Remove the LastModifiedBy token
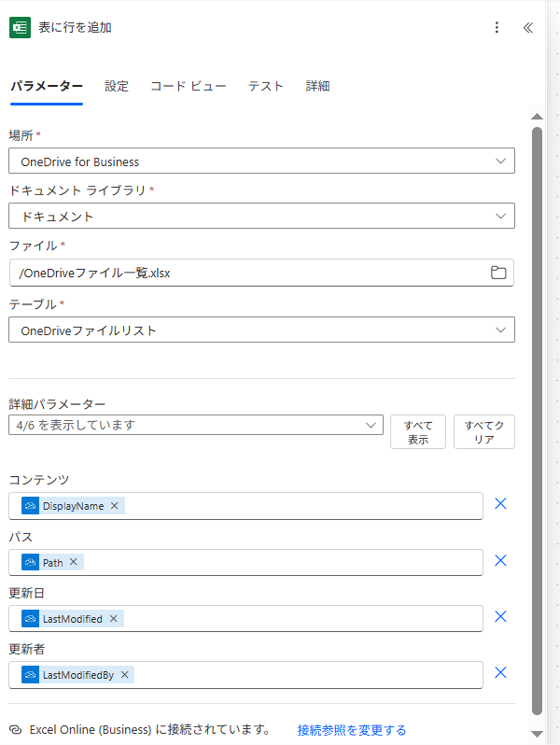Screen dimensions: 560x745 (x=124, y=675)
